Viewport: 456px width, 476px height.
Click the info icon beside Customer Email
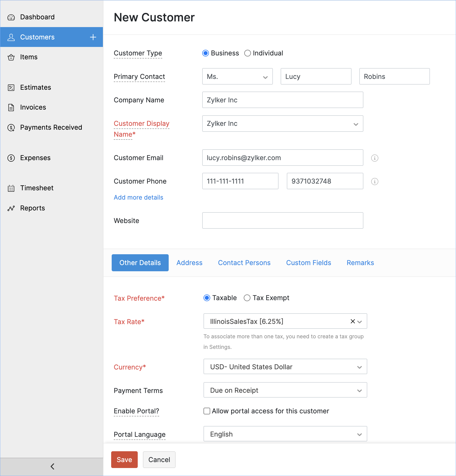pos(374,158)
